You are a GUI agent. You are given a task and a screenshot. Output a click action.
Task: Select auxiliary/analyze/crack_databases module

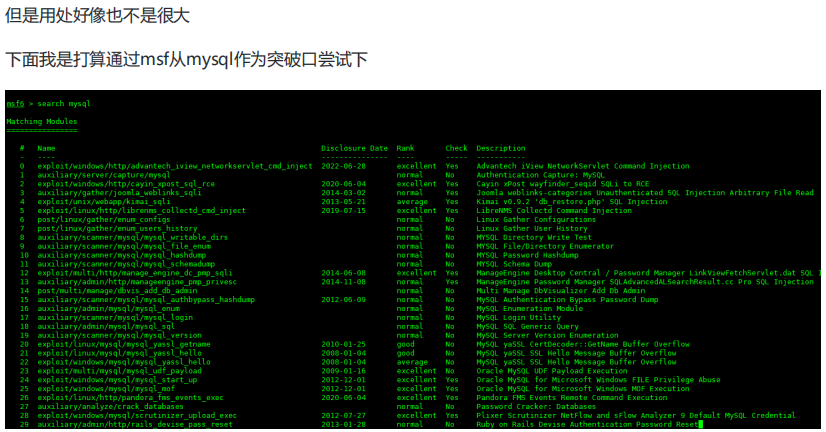tap(110, 407)
